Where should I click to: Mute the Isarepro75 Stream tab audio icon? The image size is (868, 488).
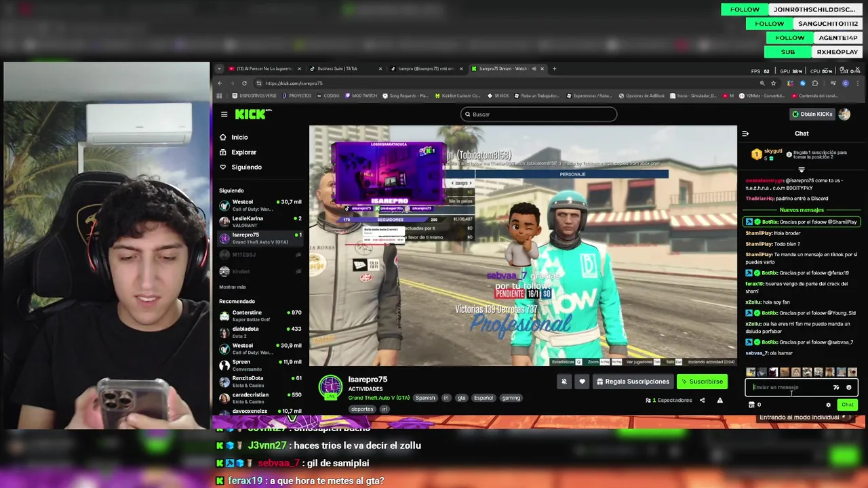tap(534, 68)
